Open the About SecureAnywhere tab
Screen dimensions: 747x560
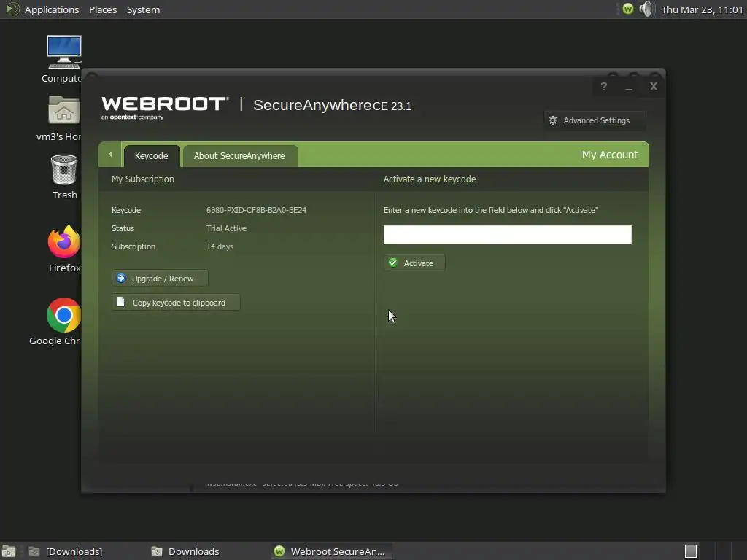click(239, 156)
